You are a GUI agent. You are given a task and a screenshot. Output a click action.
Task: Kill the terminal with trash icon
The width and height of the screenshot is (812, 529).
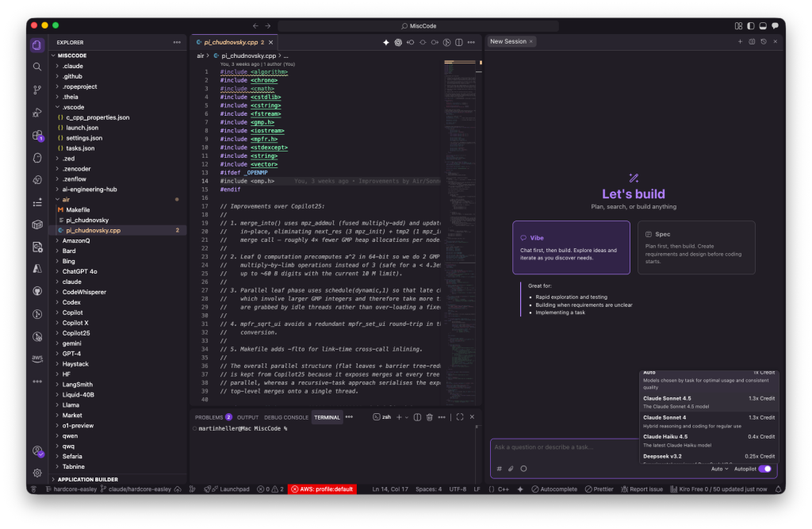(x=429, y=417)
